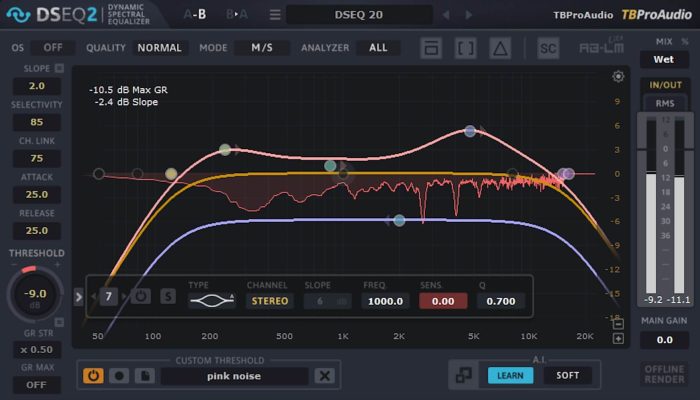Click the CH. LINK value 75
The image size is (700, 400).
37,158
